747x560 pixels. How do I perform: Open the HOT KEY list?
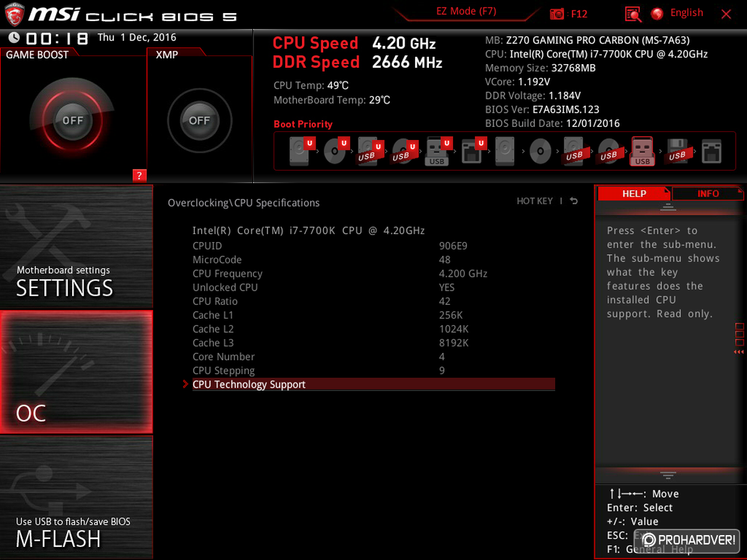[x=535, y=201]
